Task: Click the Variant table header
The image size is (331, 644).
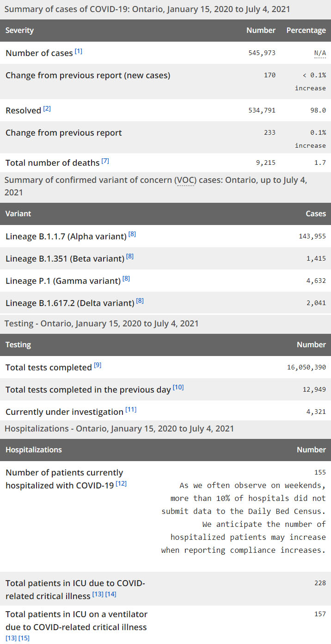Action: pos(18,214)
